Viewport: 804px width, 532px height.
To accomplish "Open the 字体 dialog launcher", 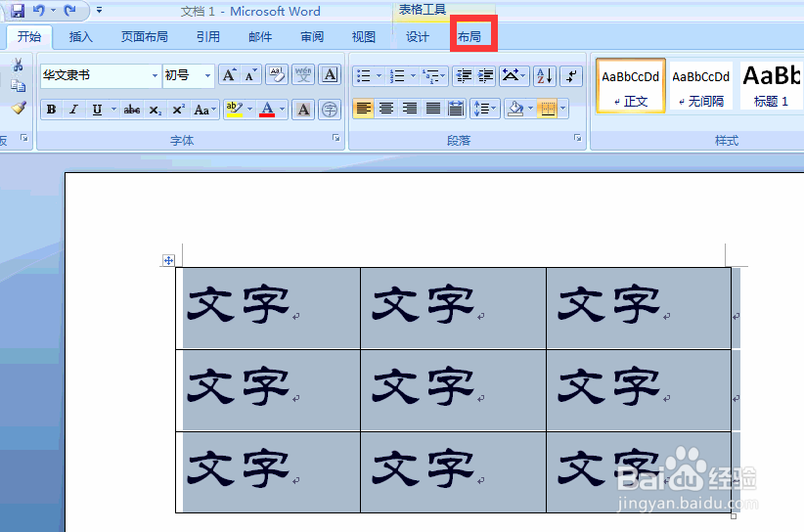I will pyautogui.click(x=335, y=138).
